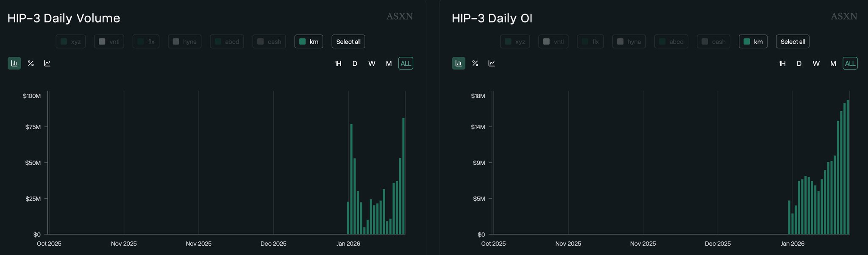Switch Daily Volume chart to percentage view
Image resolution: width=868 pixels, height=255 pixels.
(31, 64)
